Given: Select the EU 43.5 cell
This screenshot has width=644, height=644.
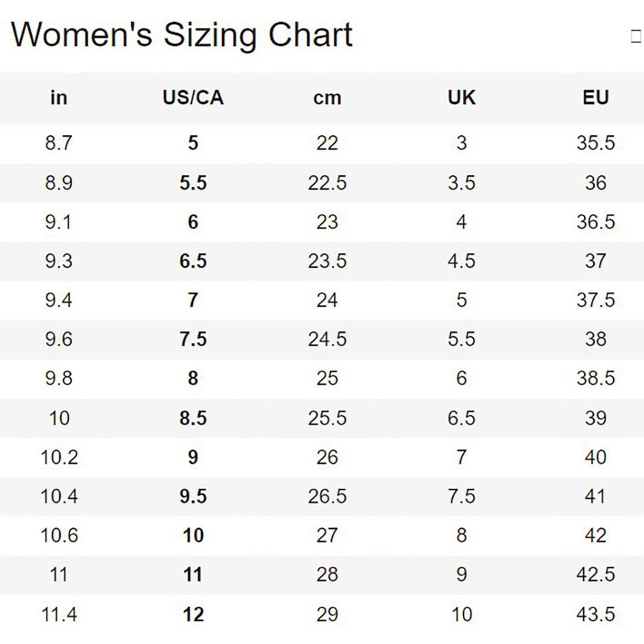Looking at the screenshot, I should coord(595,614).
